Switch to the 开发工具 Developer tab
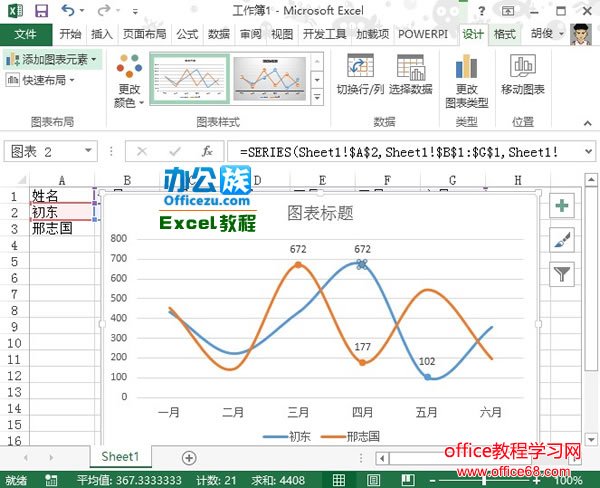This screenshot has width=600, height=488. pos(324,35)
